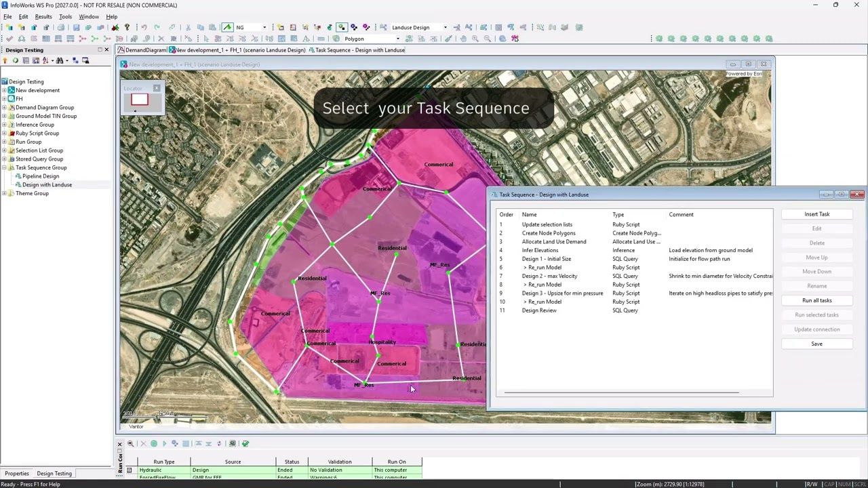Toggle the highlighted GeoPlan tool next to NG dropdown
868x488 pixels.
tap(227, 28)
